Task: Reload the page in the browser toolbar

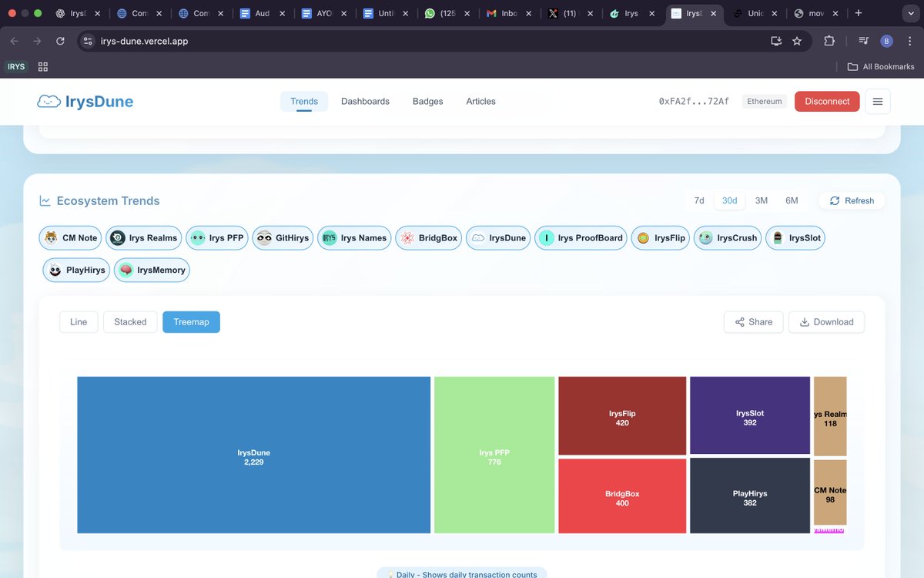Action: 60,41
